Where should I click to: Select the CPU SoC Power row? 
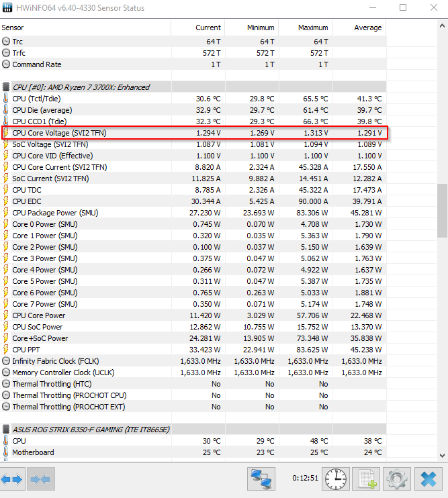coord(193,327)
